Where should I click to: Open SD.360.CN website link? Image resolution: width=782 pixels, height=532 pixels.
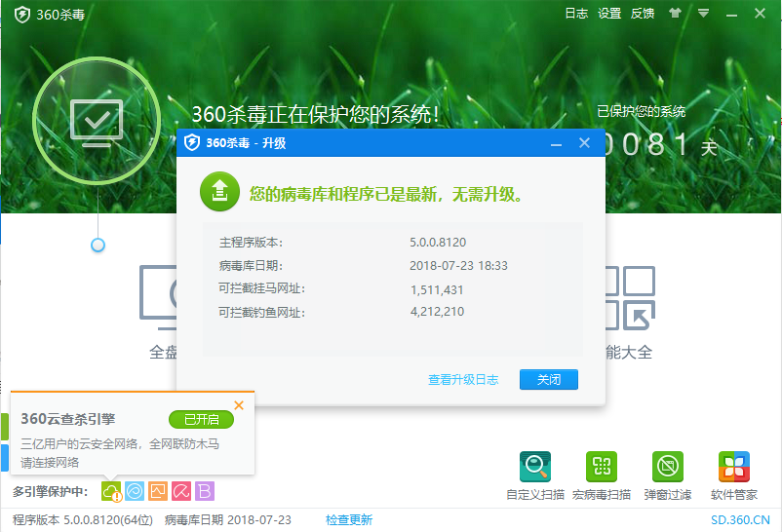click(740, 520)
